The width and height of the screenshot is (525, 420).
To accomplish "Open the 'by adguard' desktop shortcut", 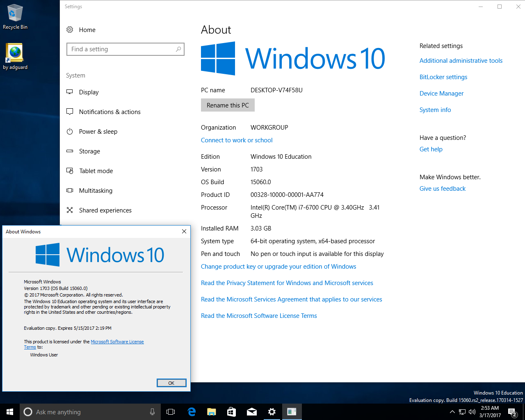I will (15, 57).
